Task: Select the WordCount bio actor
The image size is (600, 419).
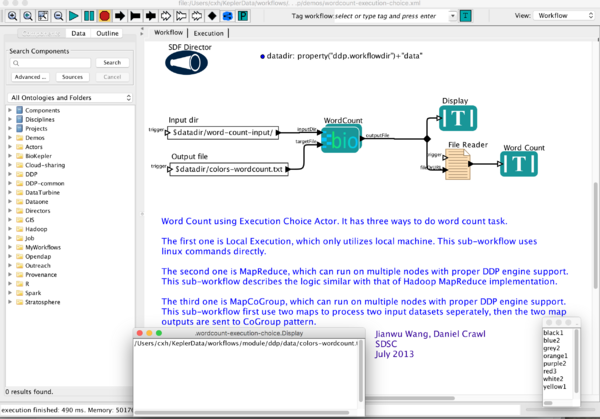Action: coord(342,139)
